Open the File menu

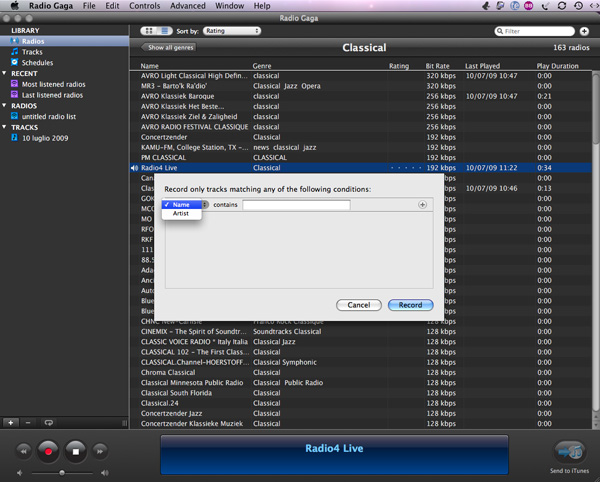pos(89,6)
